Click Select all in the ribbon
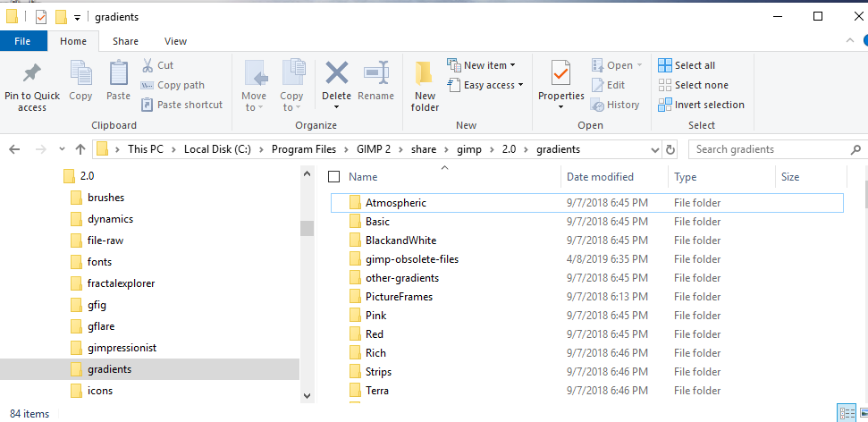The width and height of the screenshot is (868, 422). (x=687, y=65)
